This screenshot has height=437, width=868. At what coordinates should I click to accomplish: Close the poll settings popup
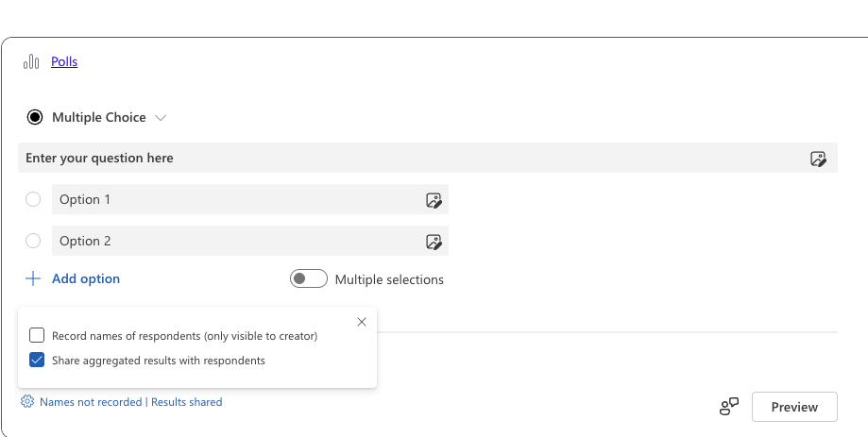click(x=362, y=322)
